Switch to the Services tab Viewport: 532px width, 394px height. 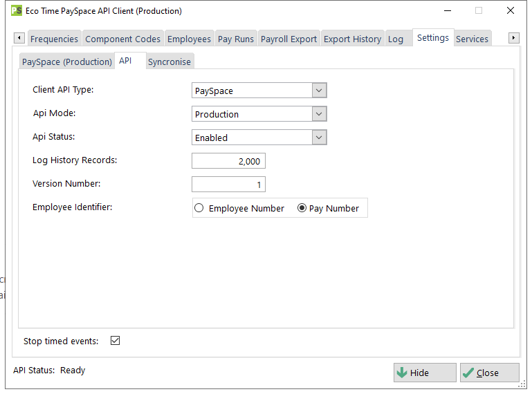472,39
